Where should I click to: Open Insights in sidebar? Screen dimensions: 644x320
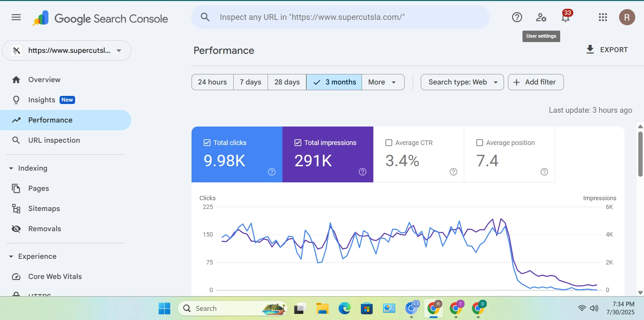pos(66,100)
